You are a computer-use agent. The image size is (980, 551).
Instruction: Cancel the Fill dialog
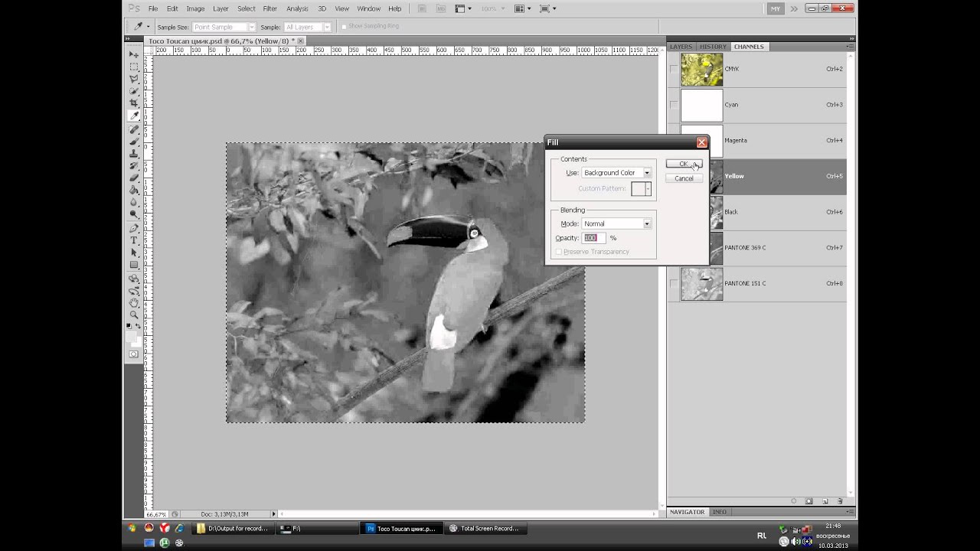click(x=684, y=178)
